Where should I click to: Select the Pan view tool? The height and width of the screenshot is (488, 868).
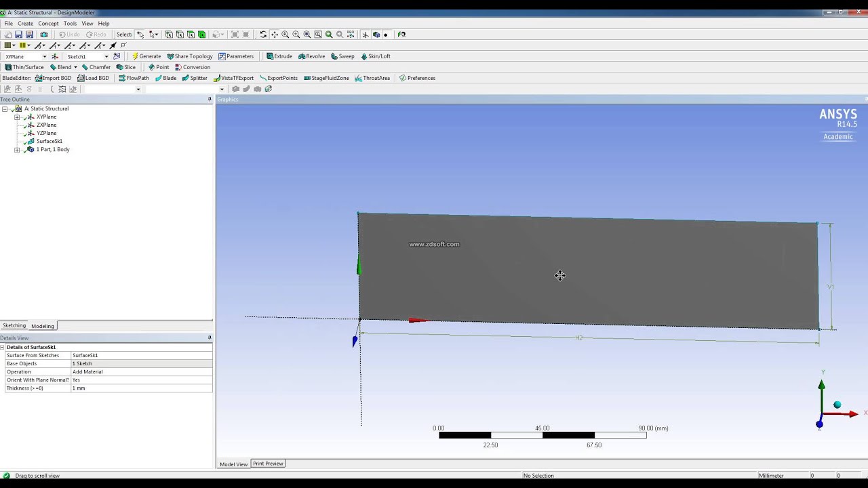tap(274, 35)
